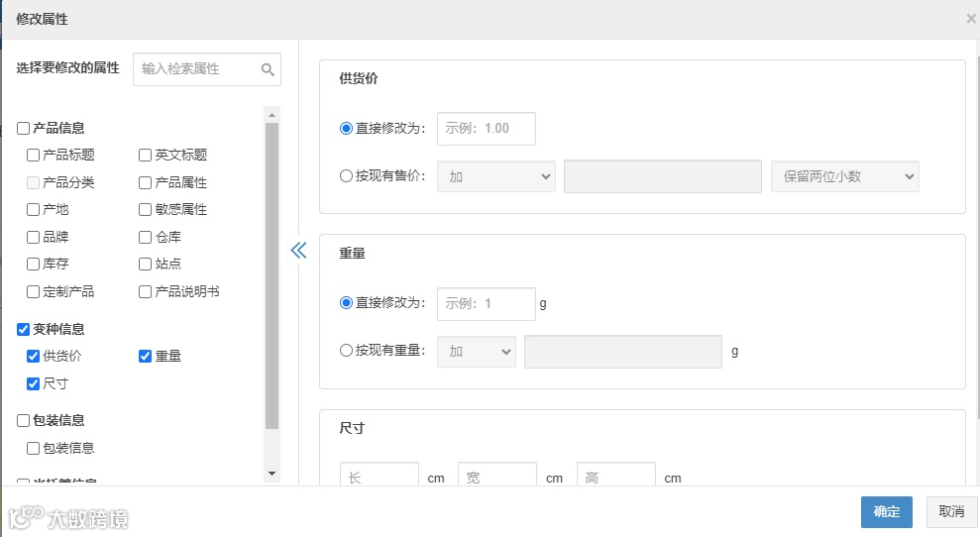Select 按现有重量 radio option
Screen dimensions: 980x537
coord(346,350)
